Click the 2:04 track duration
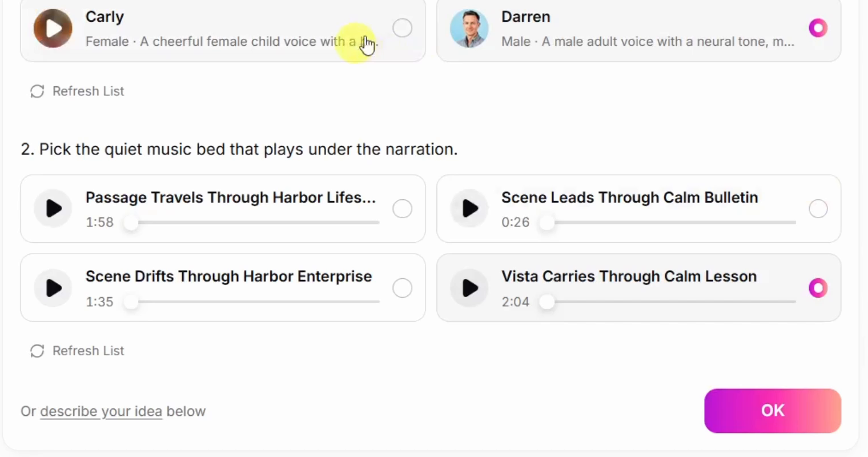This screenshot has width=868, height=457. pyautogui.click(x=516, y=302)
